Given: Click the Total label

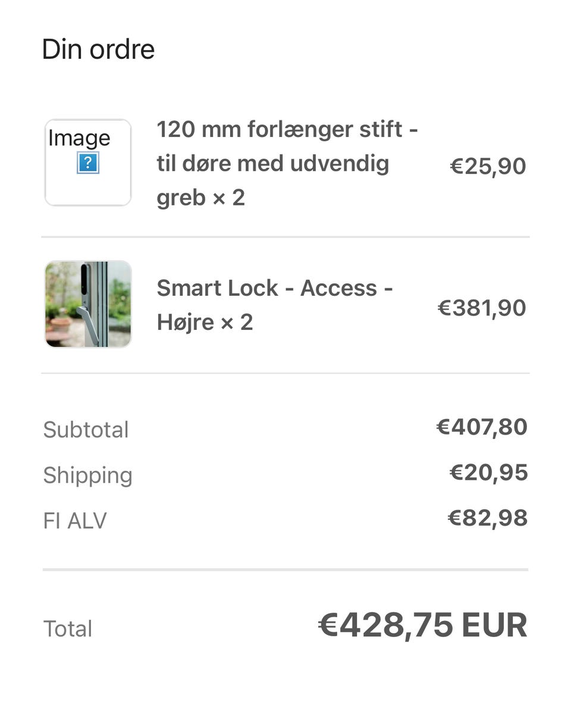Looking at the screenshot, I should [68, 629].
